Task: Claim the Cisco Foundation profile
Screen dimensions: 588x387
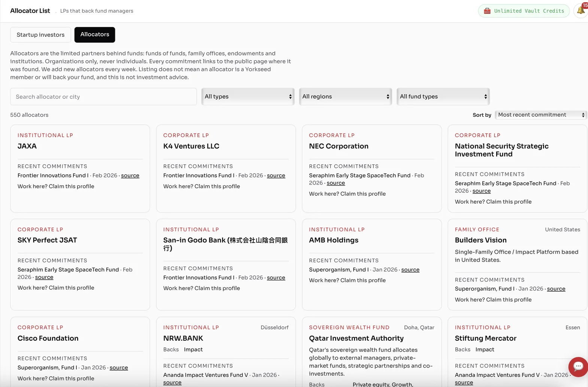Action: [72, 379]
